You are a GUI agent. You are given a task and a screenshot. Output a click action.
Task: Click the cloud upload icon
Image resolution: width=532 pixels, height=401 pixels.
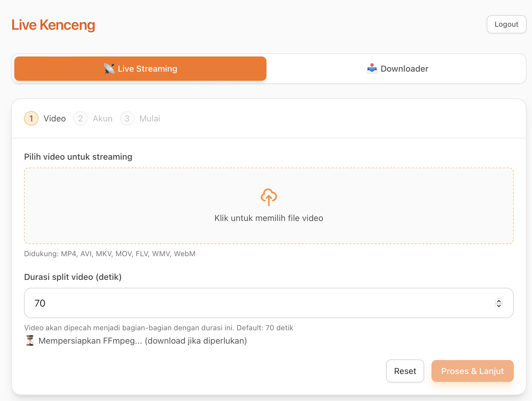[269, 197]
